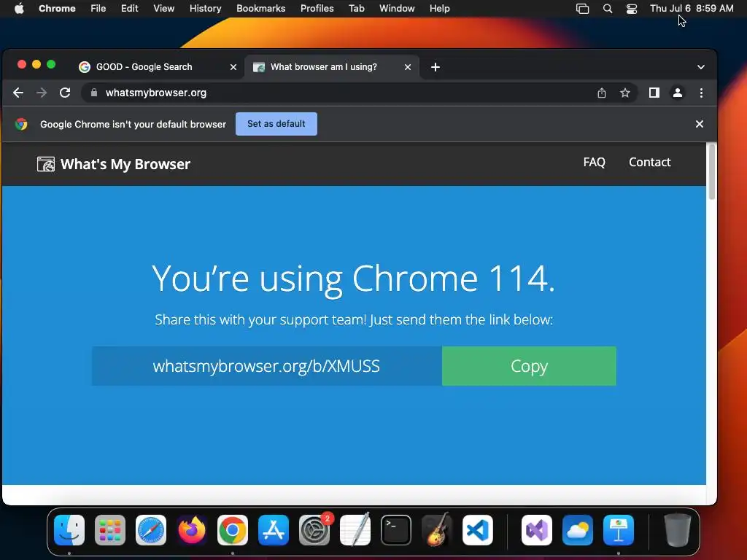747x560 pixels.
Task: Open the Chrome menu in menu bar
Action: coord(57,9)
